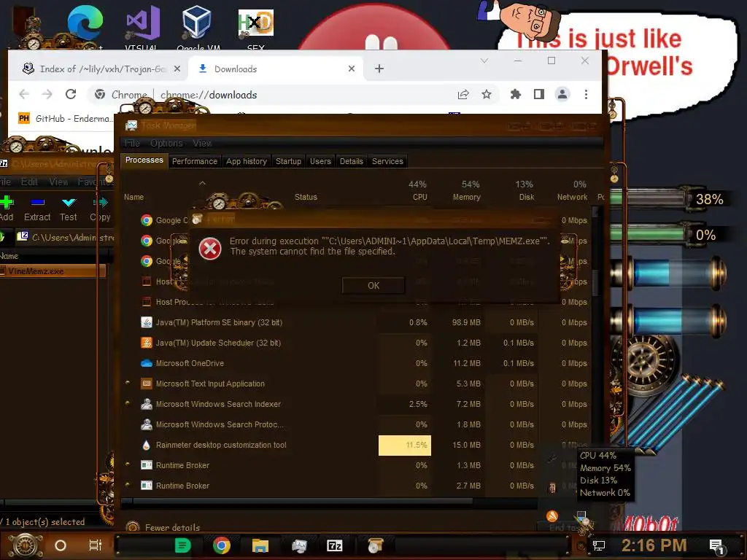Viewport: 747px width, 560px height.
Task: Click the Add button in 7-Zip
Action: click(7, 209)
